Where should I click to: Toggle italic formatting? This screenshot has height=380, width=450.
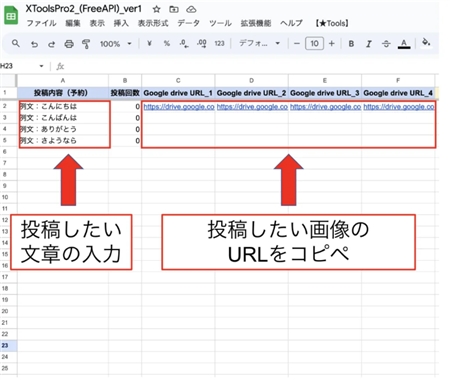pyautogui.click(x=369, y=44)
